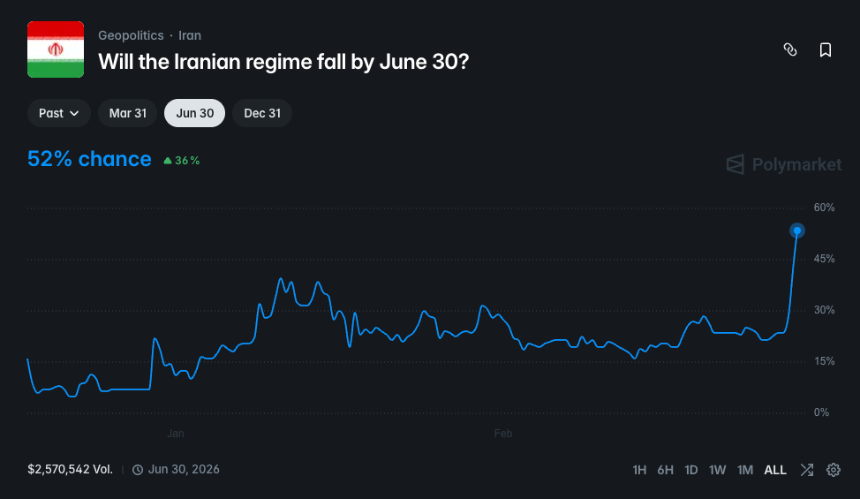Click the clock icon beside end date
The height and width of the screenshot is (499, 860).
pos(137,469)
